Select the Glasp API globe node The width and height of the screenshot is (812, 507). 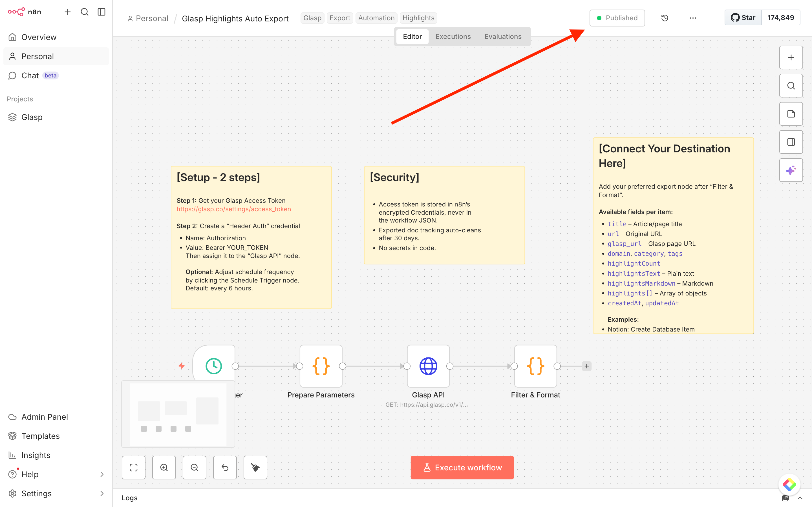[428, 366]
